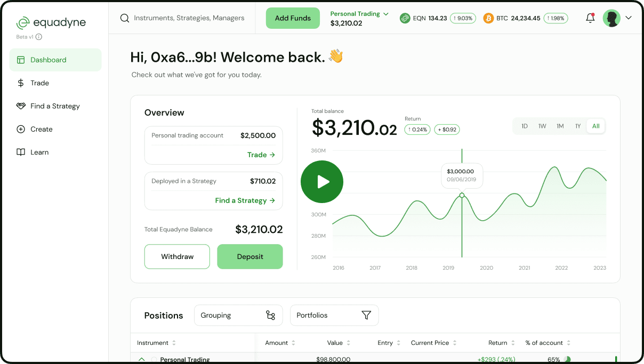644x364 pixels.
Task: Switch chart range to 1M
Action: 560,126
